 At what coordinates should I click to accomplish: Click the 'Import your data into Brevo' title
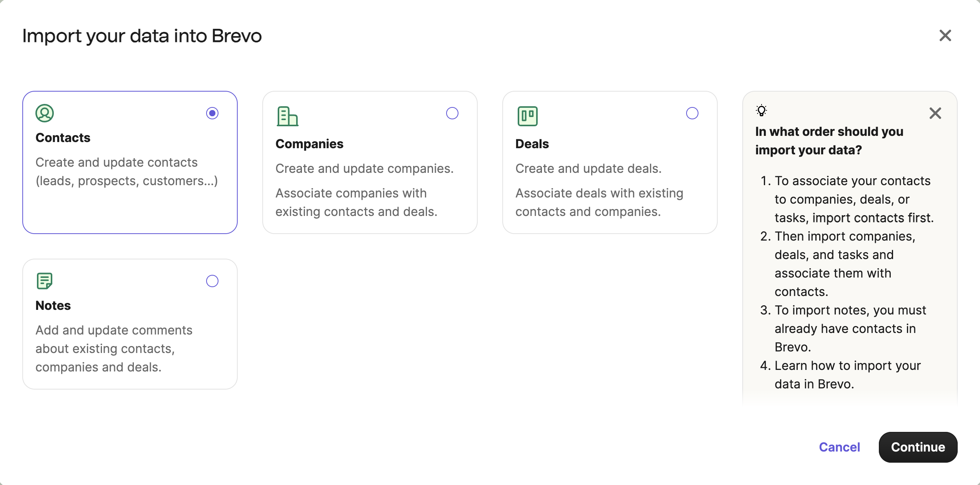pyautogui.click(x=142, y=36)
